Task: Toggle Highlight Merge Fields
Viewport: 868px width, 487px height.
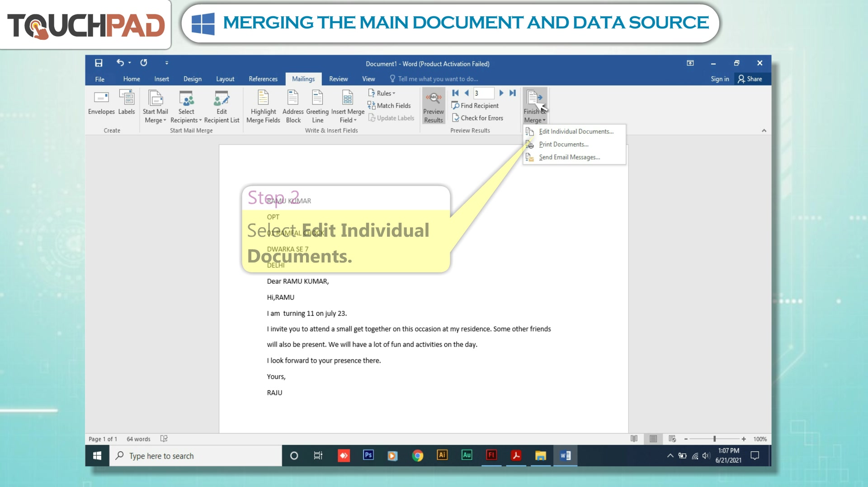Action: tap(263, 107)
